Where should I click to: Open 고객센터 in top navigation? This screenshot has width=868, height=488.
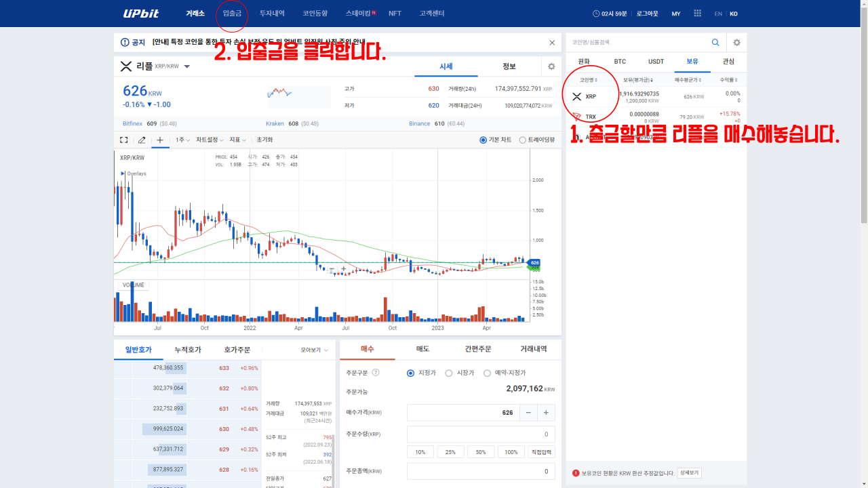click(432, 14)
